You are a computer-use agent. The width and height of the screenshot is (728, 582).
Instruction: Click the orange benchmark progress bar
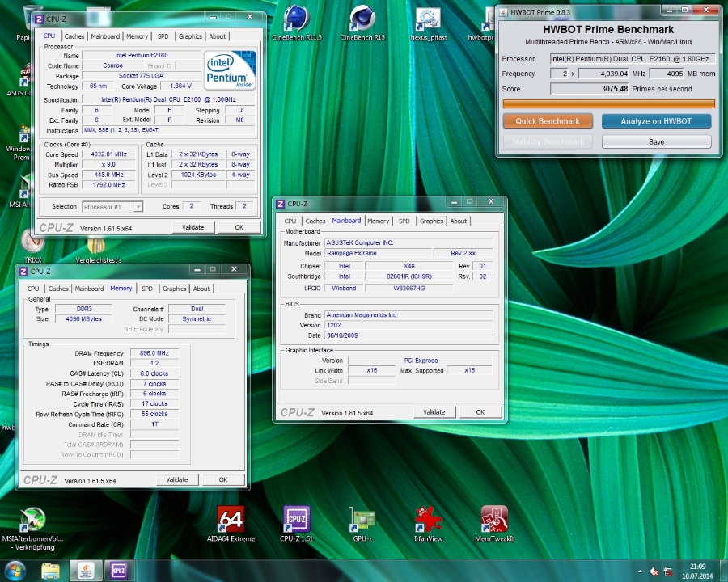tap(608, 104)
